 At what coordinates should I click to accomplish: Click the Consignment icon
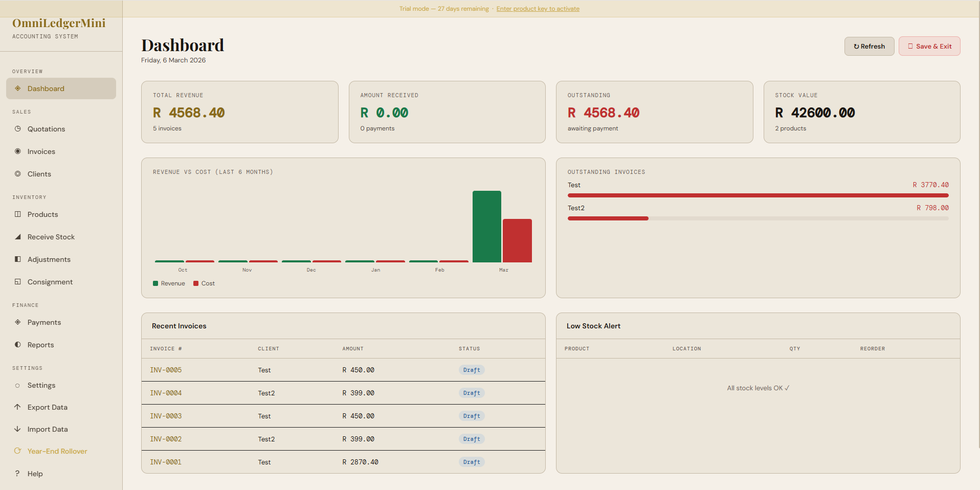[18, 282]
